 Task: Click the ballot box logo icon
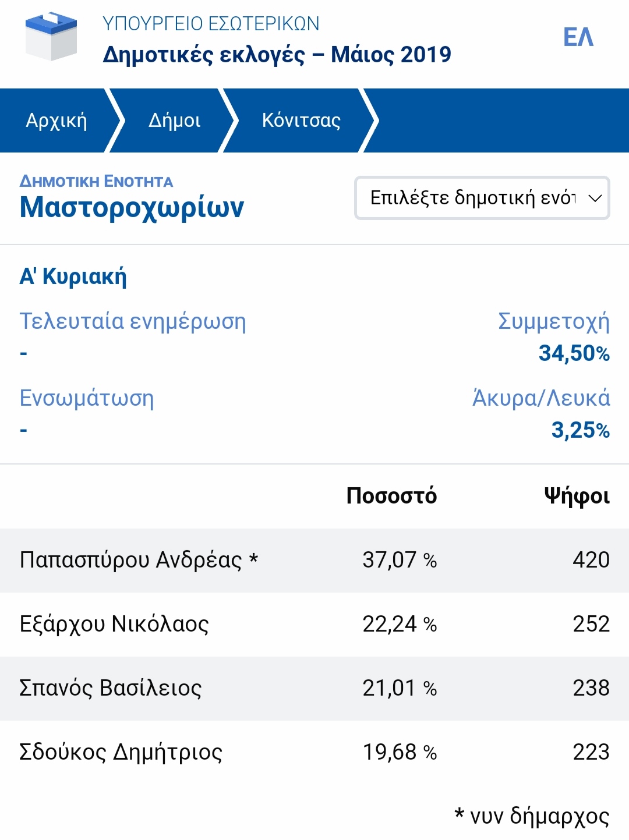pos(51,37)
